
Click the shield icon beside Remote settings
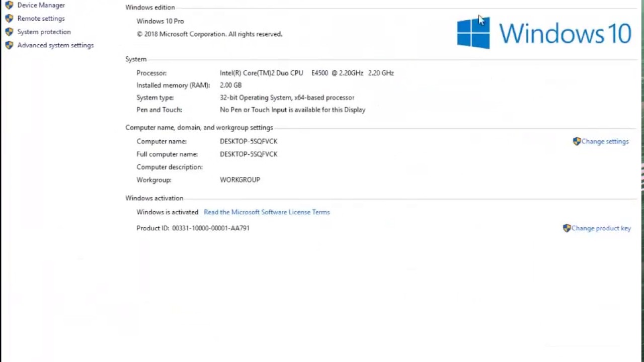tap(9, 19)
